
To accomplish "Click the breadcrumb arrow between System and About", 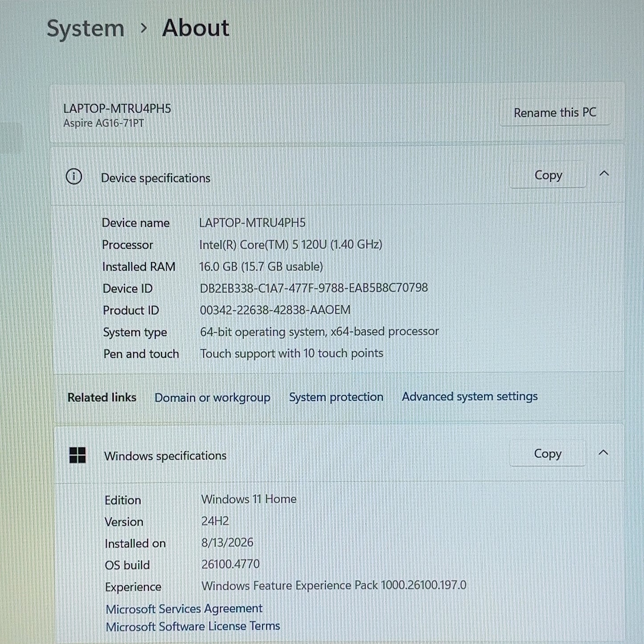I will click(x=144, y=28).
